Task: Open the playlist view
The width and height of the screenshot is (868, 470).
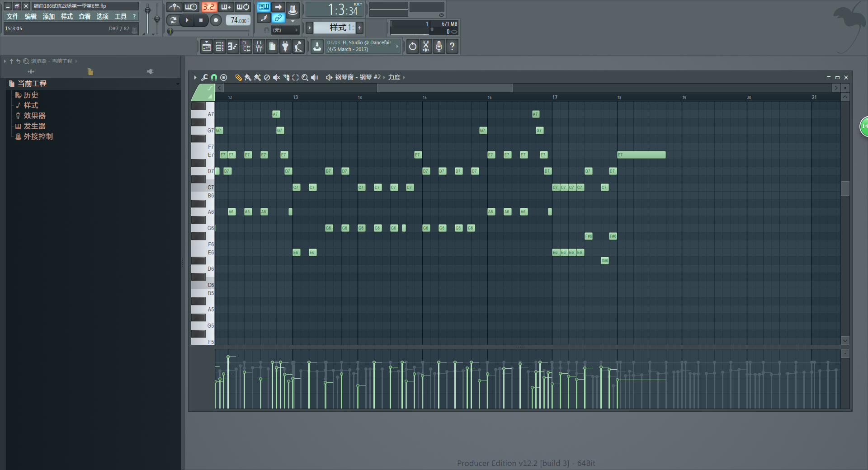Action: tap(207, 47)
